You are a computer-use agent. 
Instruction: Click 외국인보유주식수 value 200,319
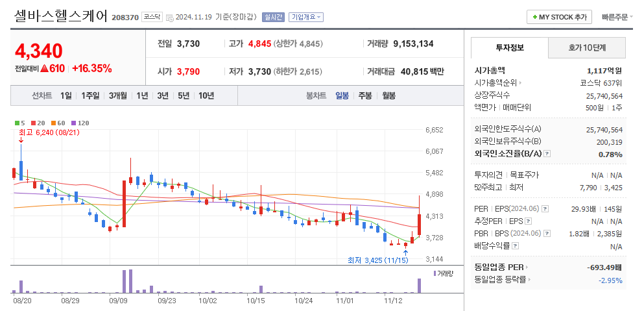pyautogui.click(x=609, y=142)
